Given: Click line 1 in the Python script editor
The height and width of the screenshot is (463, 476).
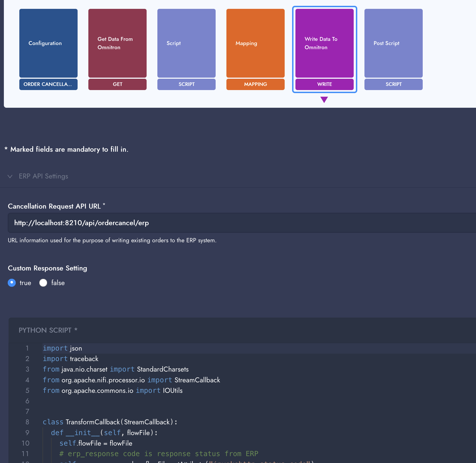Looking at the screenshot, I should pyautogui.click(x=166, y=348).
